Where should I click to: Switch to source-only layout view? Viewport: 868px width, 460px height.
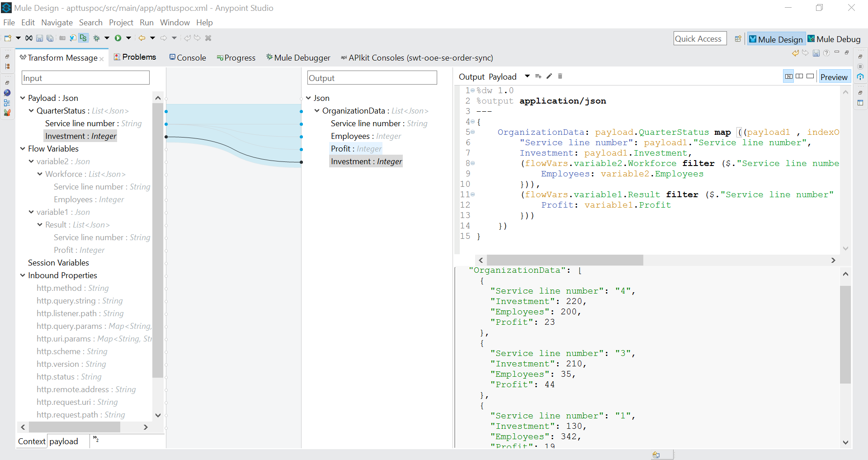(810, 76)
